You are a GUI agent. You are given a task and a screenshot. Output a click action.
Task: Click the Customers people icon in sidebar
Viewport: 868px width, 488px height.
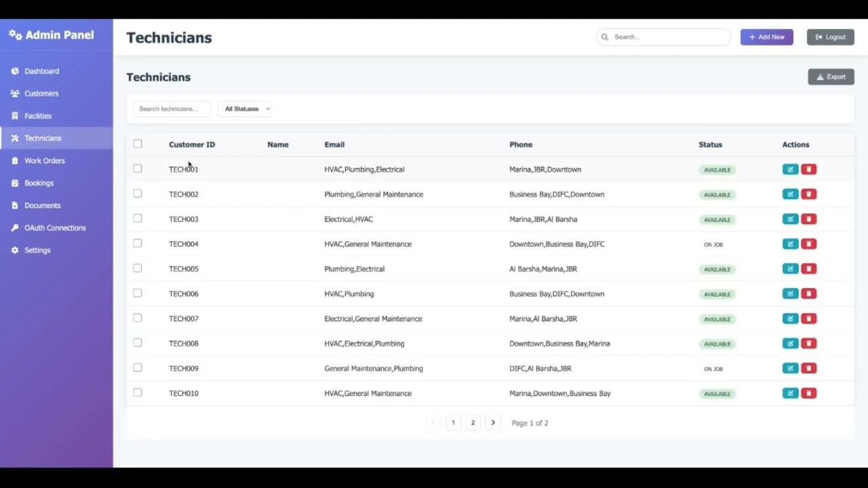pyautogui.click(x=15, y=94)
